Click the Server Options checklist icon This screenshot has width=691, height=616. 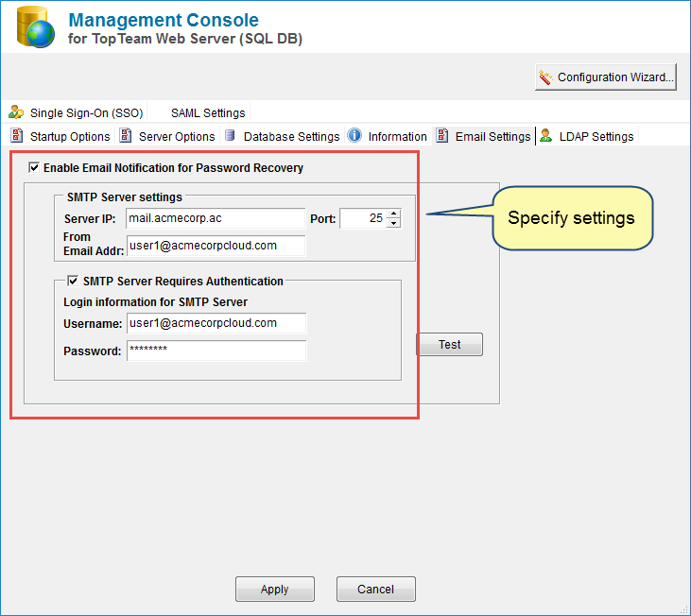[126, 136]
